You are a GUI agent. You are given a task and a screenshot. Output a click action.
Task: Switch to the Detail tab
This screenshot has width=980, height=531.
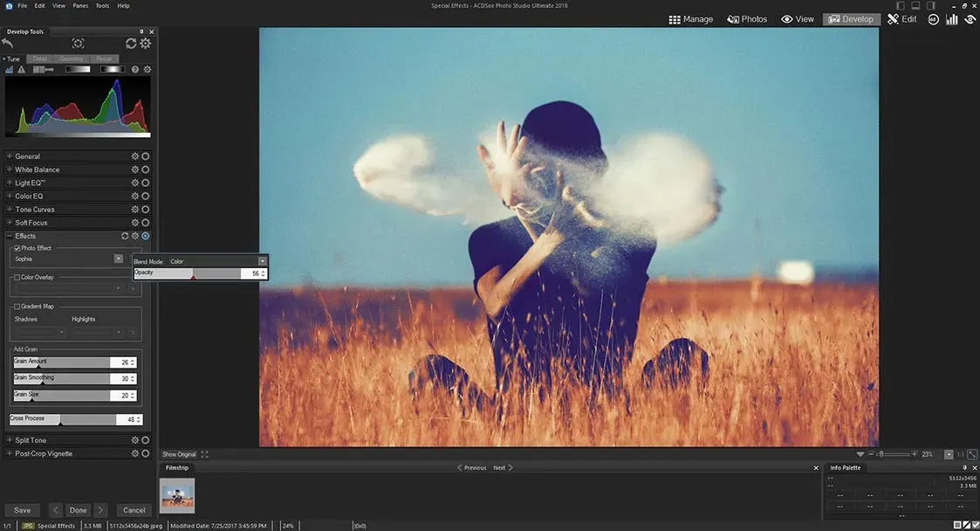coord(40,59)
